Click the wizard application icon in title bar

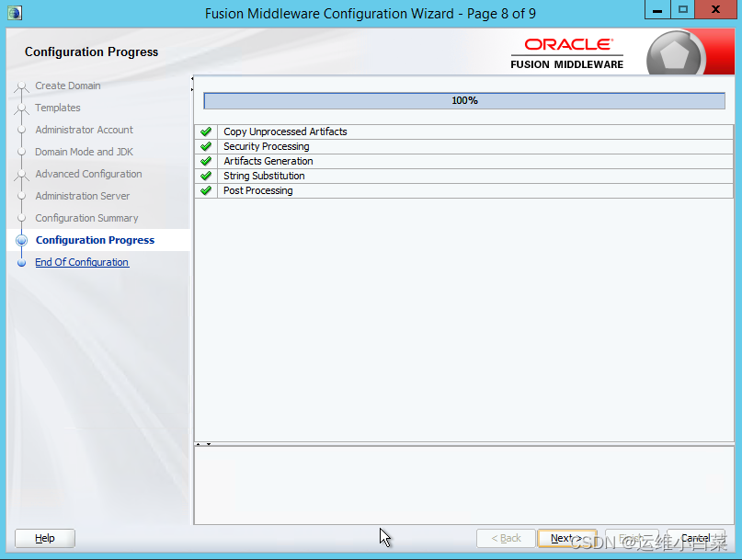[14, 12]
